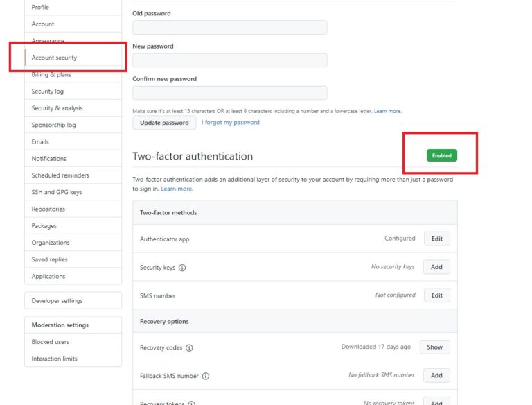Edit the SMS number setting
Screen dimensions: 532x405
(436, 295)
